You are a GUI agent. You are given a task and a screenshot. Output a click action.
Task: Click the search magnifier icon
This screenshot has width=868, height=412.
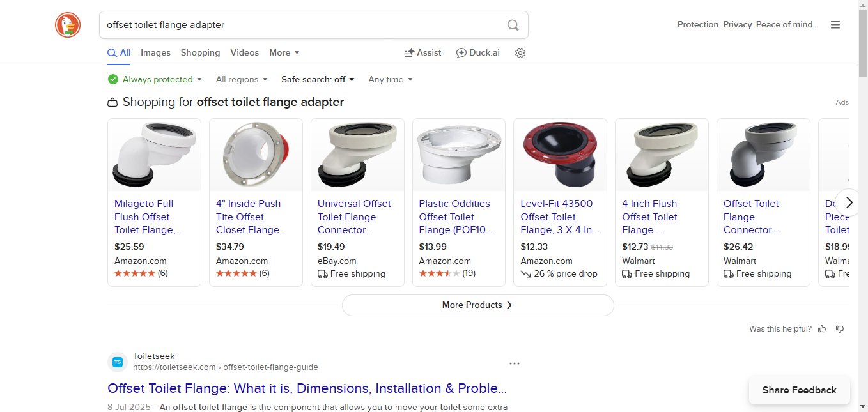pos(513,25)
